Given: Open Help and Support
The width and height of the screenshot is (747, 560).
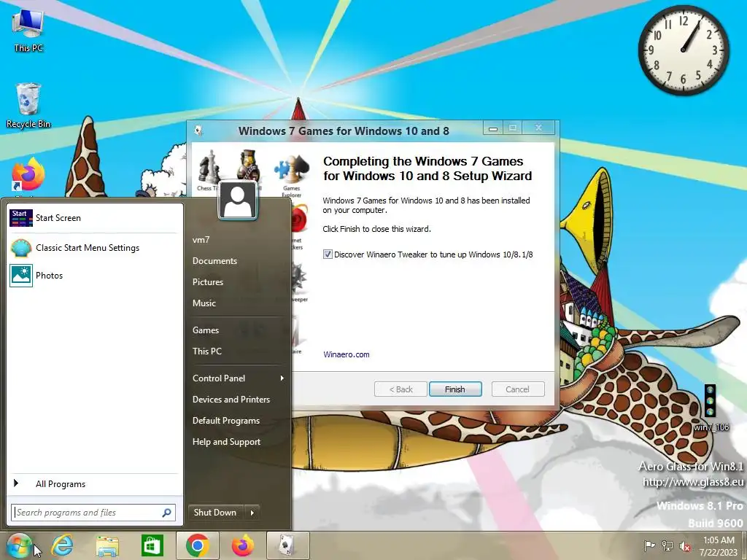Looking at the screenshot, I should tap(226, 441).
